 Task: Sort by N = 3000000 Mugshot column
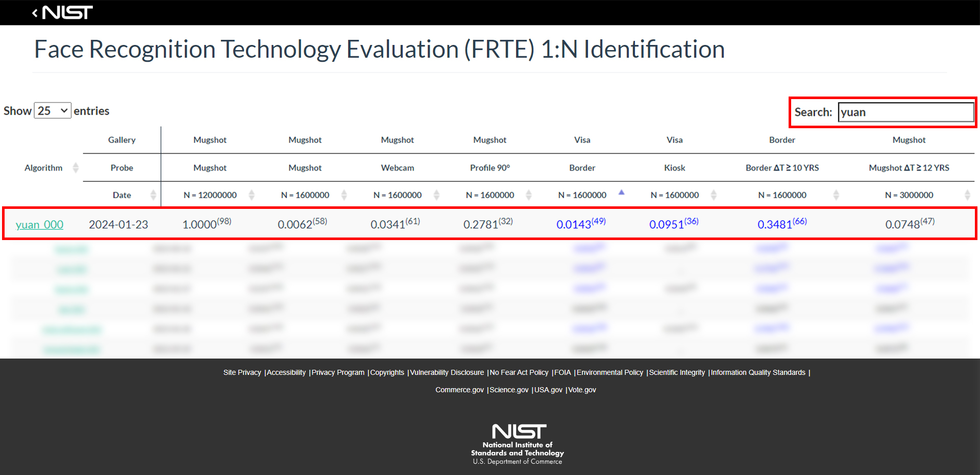[967, 195]
